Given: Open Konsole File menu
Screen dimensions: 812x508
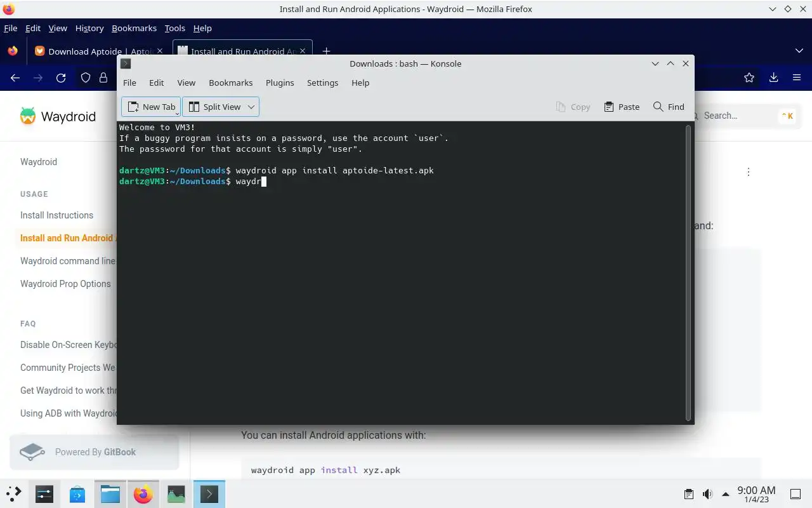Looking at the screenshot, I should [x=129, y=83].
